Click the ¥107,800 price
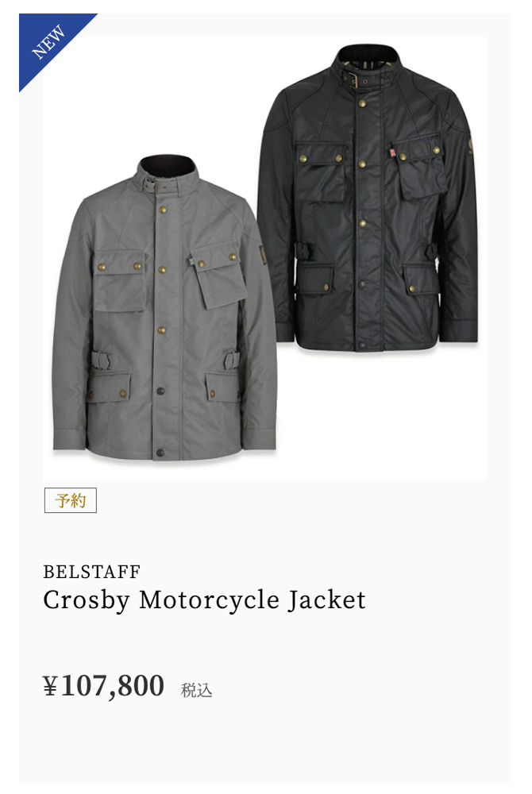Image resolution: width=532 pixels, height=794 pixels. (103, 686)
